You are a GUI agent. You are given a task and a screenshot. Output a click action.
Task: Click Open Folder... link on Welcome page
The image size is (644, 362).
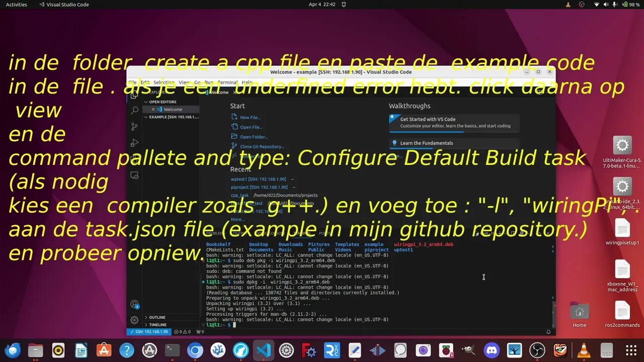coord(254,137)
